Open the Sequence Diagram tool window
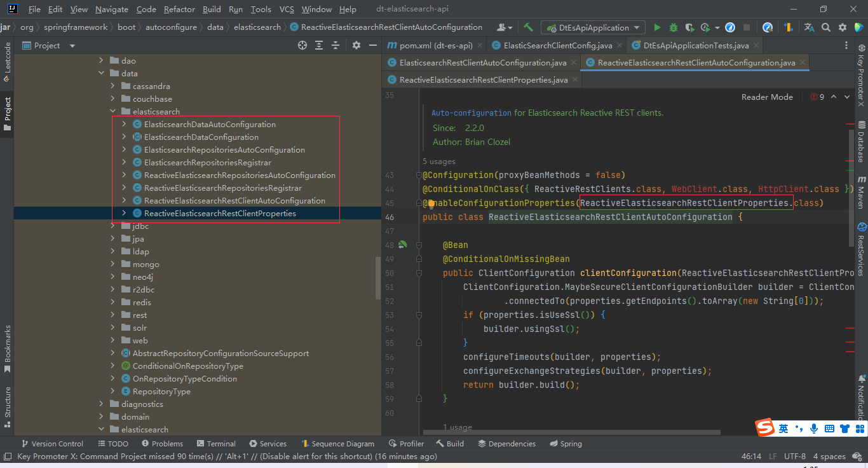Image resolution: width=868 pixels, height=468 pixels. coord(338,443)
